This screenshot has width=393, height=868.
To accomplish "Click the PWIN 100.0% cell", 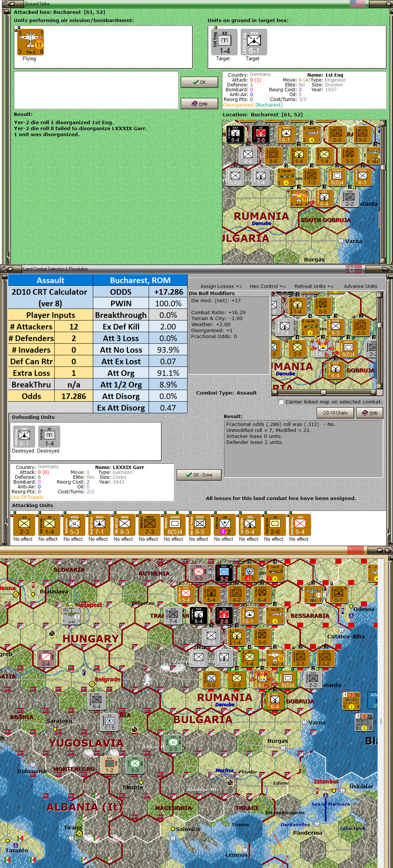I will (168, 303).
